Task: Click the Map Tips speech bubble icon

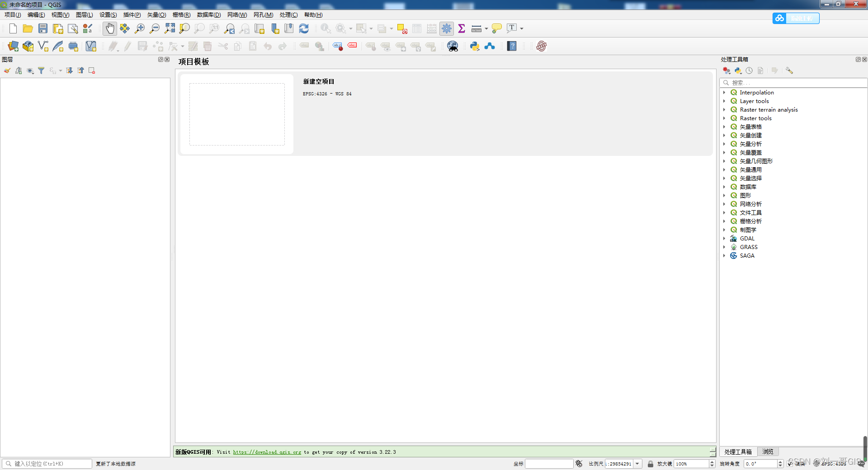Action: click(x=497, y=28)
